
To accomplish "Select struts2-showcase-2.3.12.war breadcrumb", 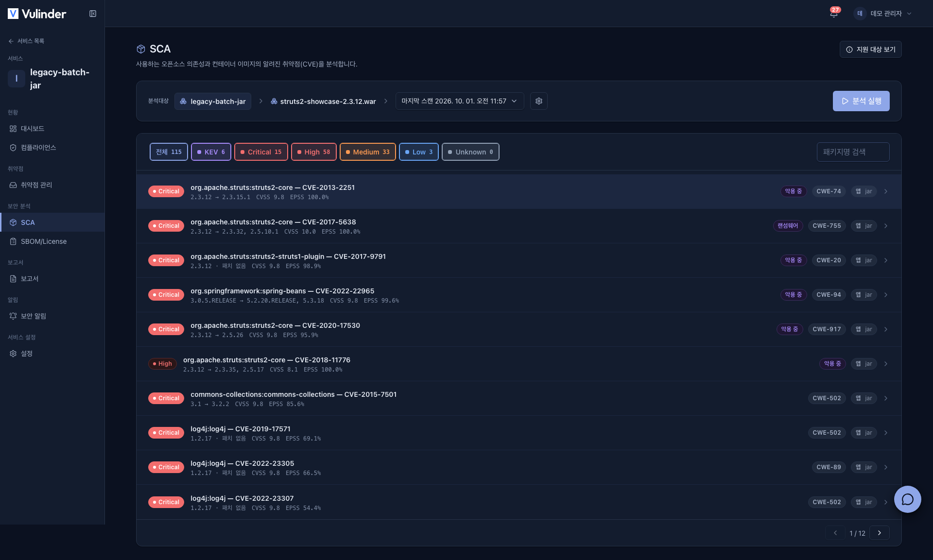I will pos(323,102).
